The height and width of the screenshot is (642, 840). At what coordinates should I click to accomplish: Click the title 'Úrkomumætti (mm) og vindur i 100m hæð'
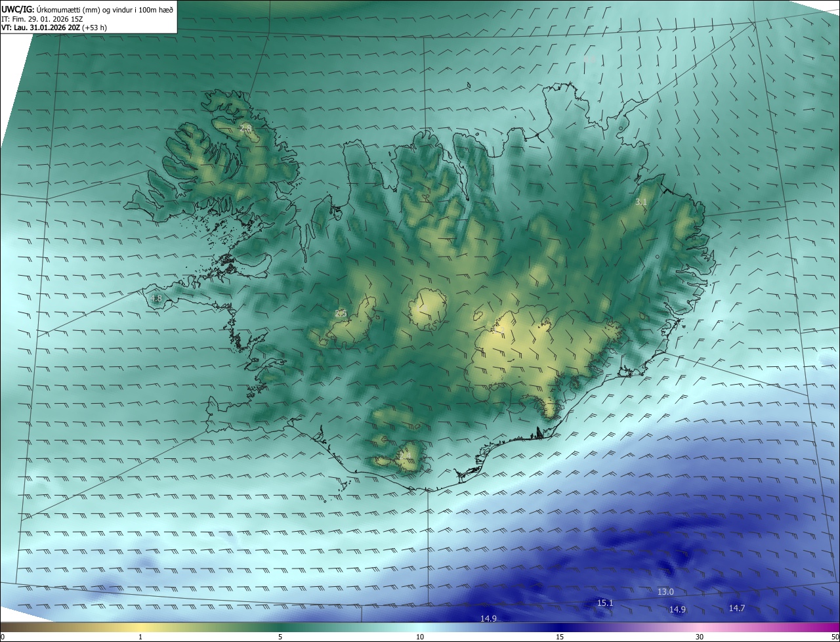coord(104,9)
